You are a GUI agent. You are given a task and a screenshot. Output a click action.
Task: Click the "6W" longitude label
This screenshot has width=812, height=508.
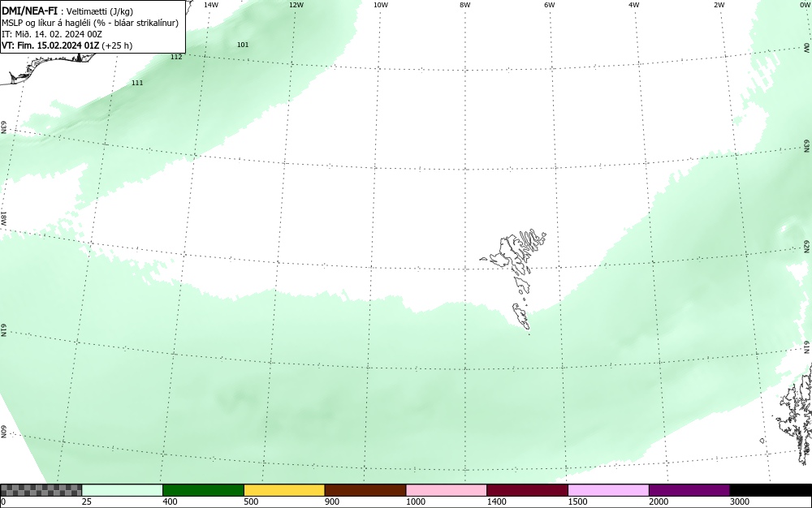[550, 5]
